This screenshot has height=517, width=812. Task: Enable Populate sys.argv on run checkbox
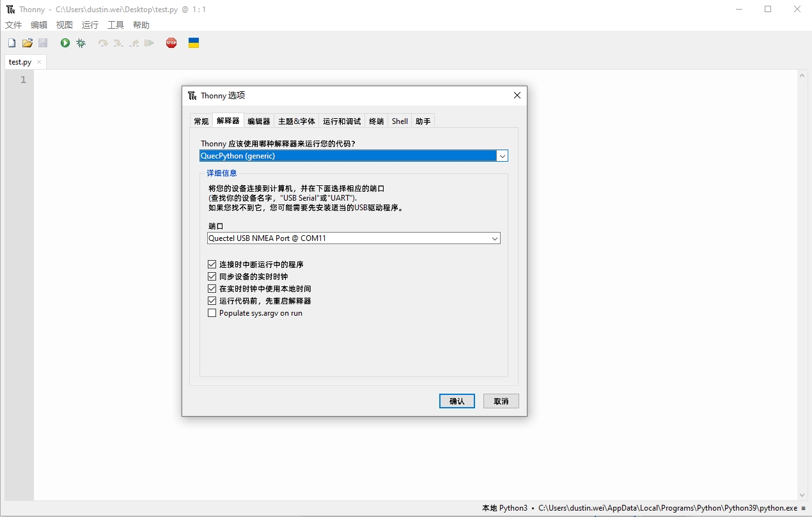212,313
